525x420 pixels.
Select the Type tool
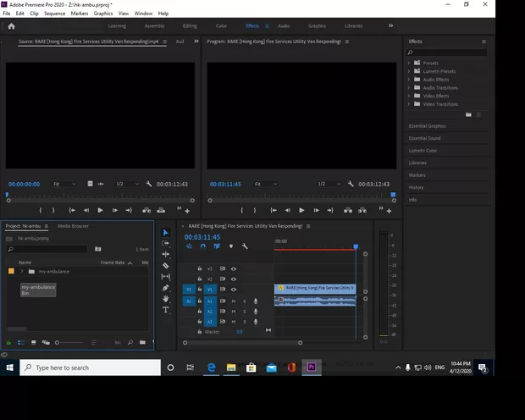tap(166, 310)
